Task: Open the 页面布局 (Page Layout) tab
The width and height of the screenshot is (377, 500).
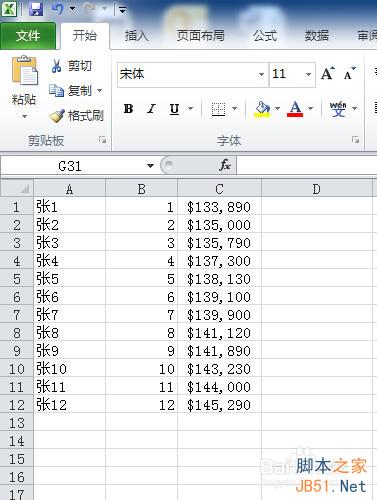Action: [200, 36]
